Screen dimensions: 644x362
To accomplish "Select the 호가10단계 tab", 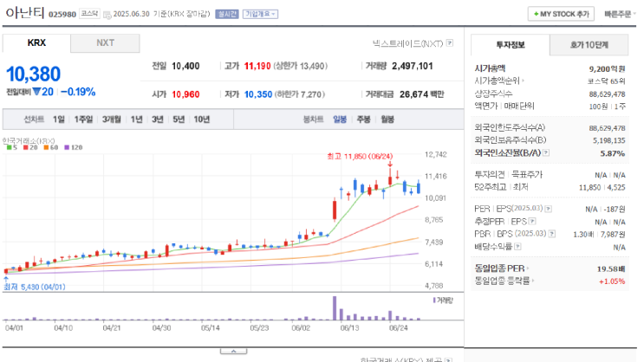I will point(589,45).
